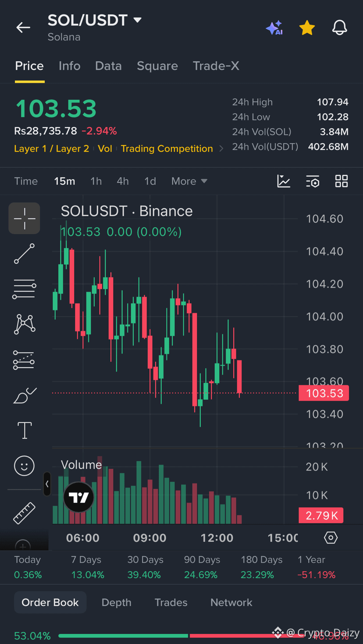Open the Trade-X tab
Screen dimensions: 363x644
click(216, 66)
